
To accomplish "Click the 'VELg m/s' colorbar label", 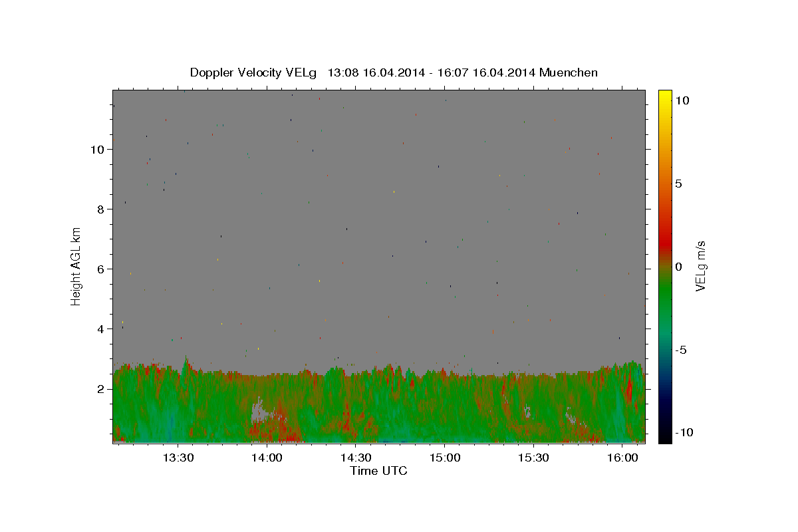I will coord(700,267).
